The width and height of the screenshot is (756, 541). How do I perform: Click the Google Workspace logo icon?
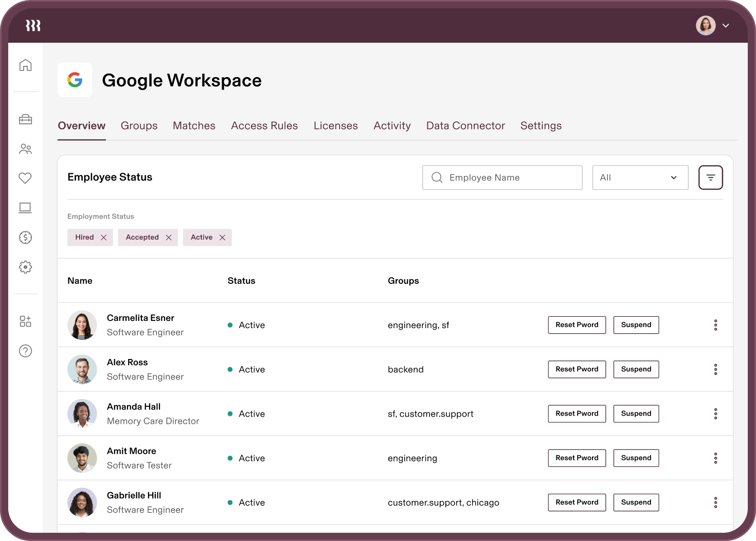point(75,80)
